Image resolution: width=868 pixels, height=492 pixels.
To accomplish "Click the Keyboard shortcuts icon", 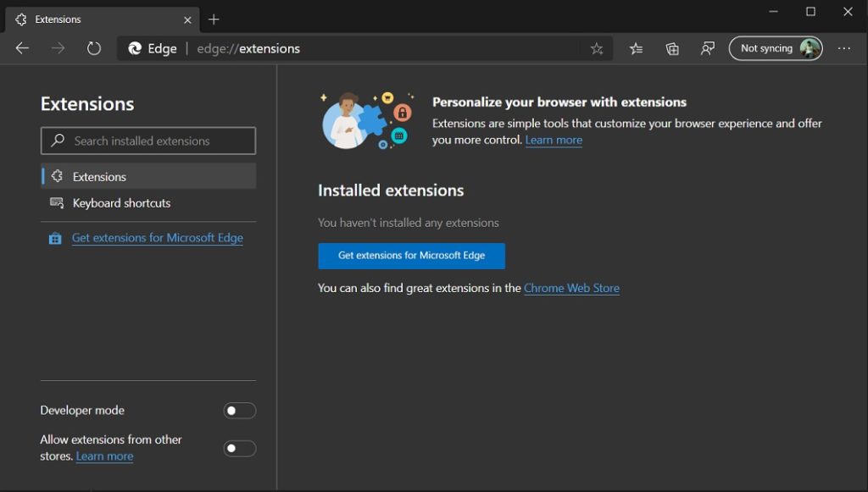I will pyautogui.click(x=57, y=203).
